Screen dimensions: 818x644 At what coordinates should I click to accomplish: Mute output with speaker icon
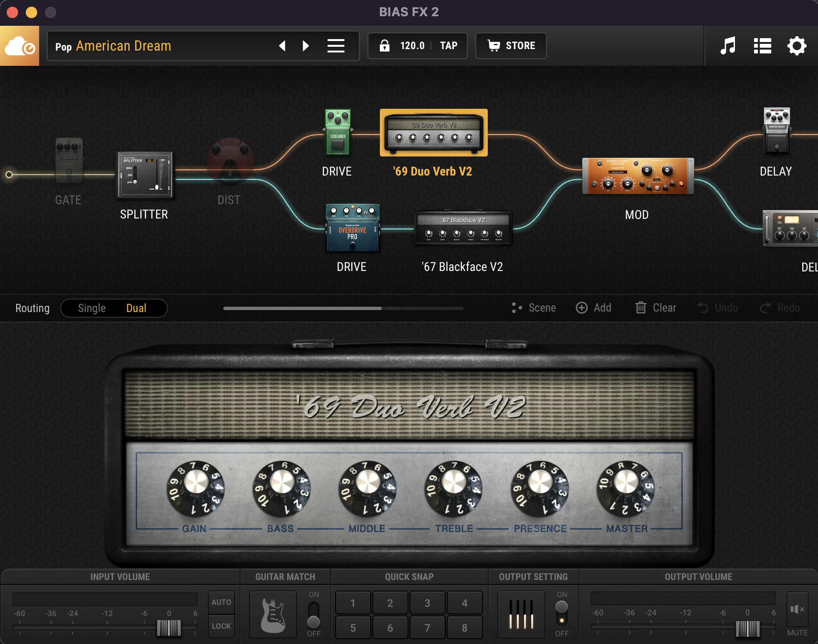click(797, 609)
